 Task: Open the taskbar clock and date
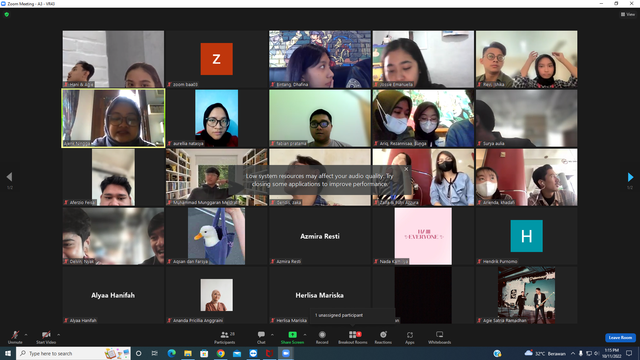(x=611, y=353)
